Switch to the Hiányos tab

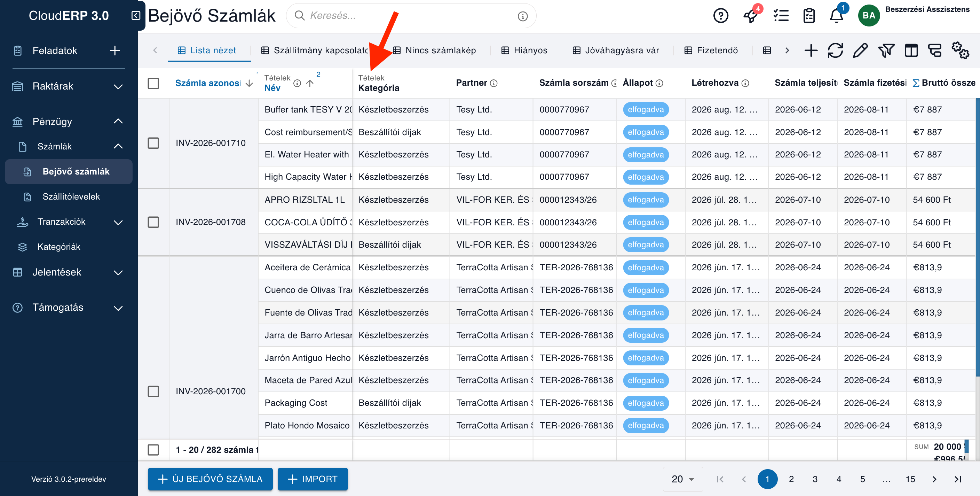524,50
